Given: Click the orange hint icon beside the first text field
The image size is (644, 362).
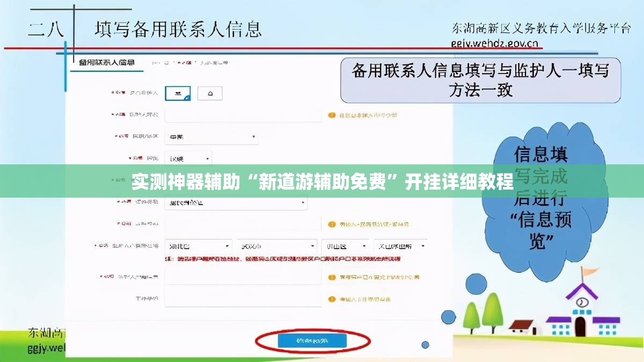Looking at the screenshot, I should click(x=332, y=115).
